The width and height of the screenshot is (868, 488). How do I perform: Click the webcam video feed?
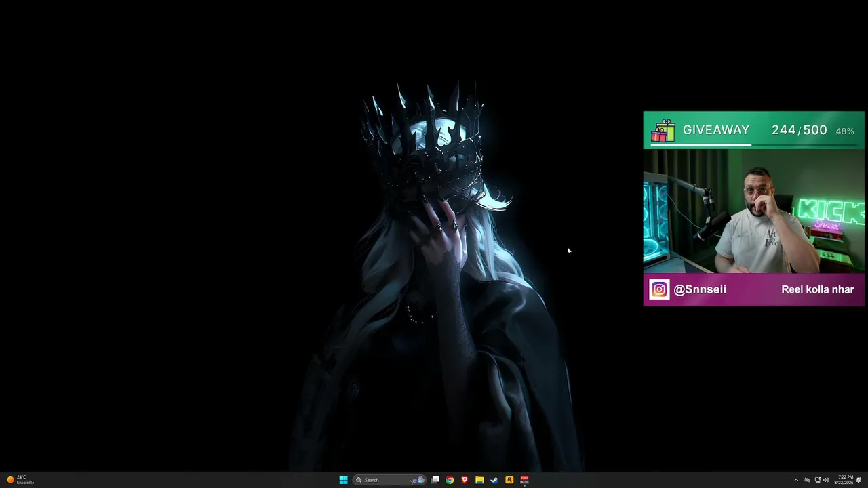point(753,211)
